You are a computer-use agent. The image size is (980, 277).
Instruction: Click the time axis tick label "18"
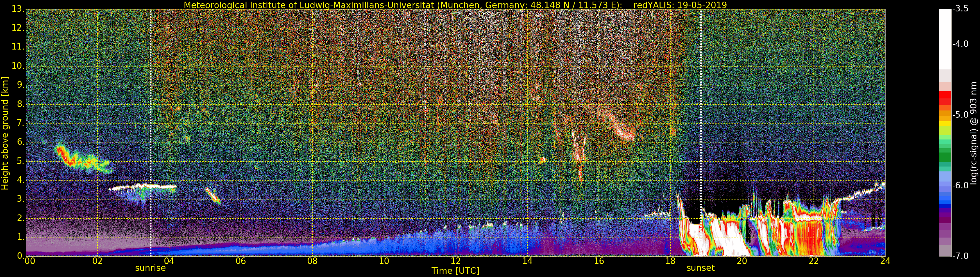[x=670, y=261]
